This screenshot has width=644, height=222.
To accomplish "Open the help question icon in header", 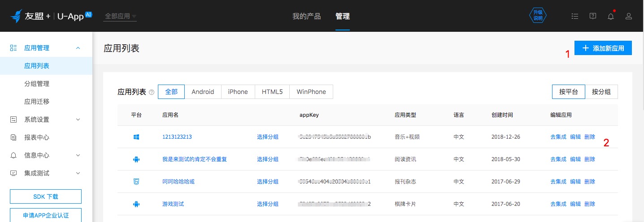I will click(x=593, y=16).
